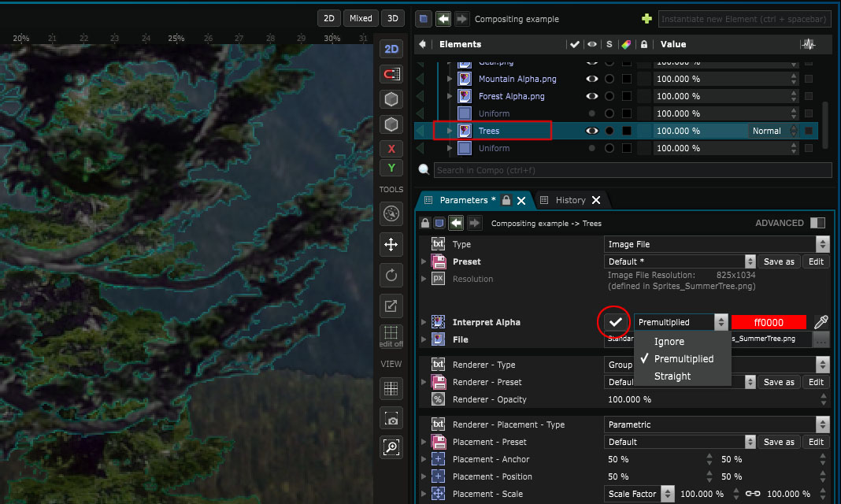Click the browse button next to File path

point(821,339)
